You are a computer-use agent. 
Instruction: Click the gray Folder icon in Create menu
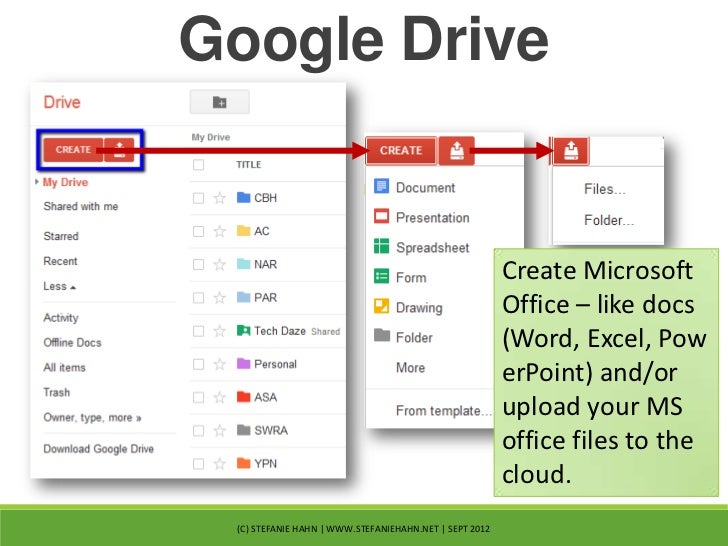(382, 335)
